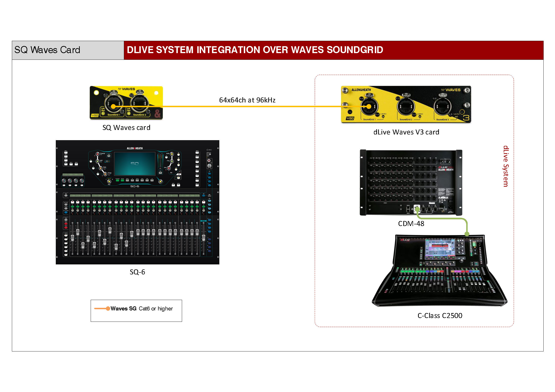Click the SQ-6 mixer touchscreen

(135, 164)
